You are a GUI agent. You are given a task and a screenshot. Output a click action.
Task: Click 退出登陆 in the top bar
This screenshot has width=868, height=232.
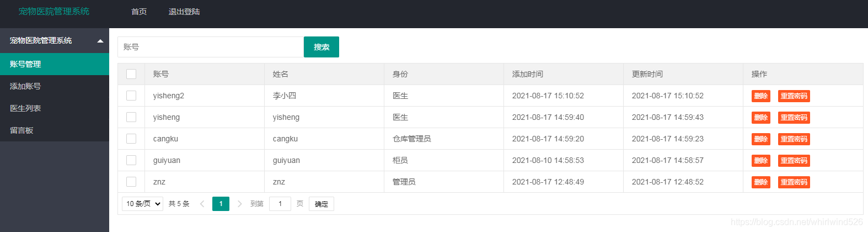pos(184,12)
